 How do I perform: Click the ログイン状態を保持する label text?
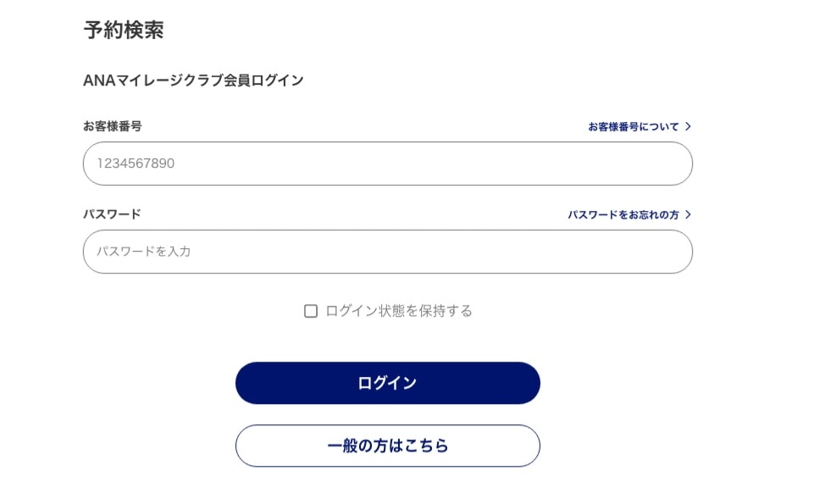[x=399, y=311]
